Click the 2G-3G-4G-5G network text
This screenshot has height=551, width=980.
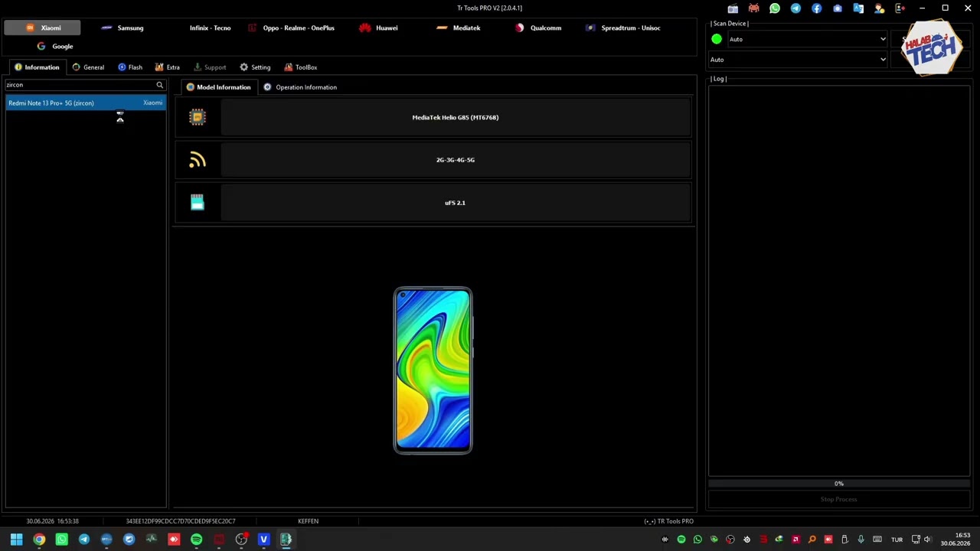[x=456, y=160]
